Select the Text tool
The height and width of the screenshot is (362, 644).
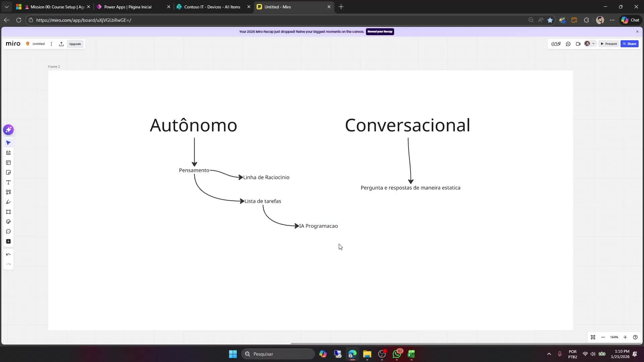coord(8,182)
